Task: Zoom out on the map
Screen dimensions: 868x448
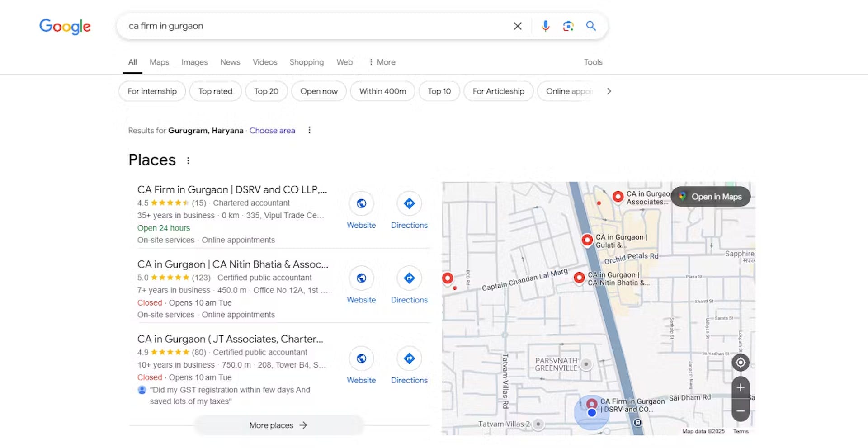Action: (x=741, y=411)
